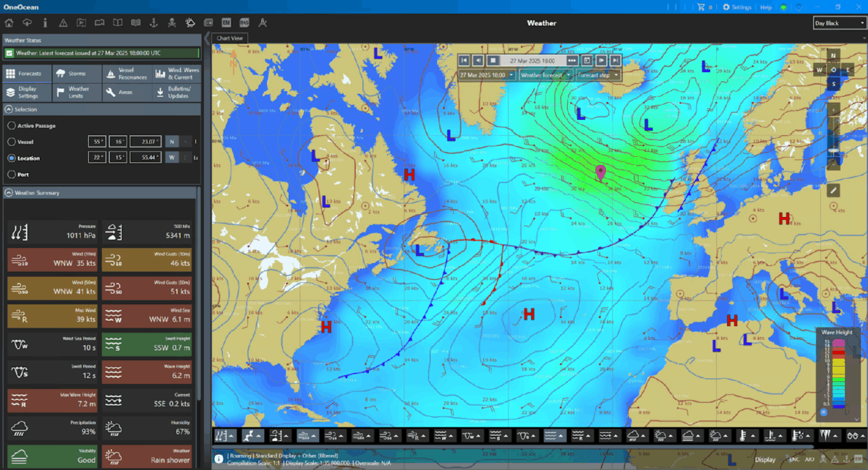This screenshot has width=868, height=470.
Task: Select the weather sun-cloud toolbar icon
Action: (190, 23)
